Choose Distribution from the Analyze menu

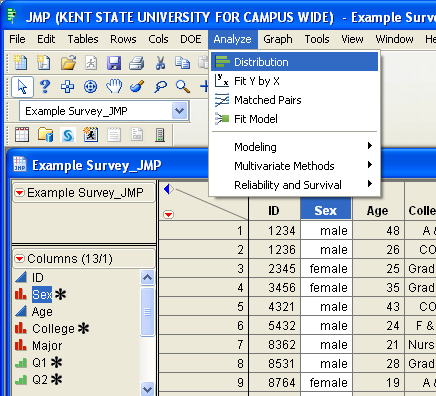click(295, 62)
